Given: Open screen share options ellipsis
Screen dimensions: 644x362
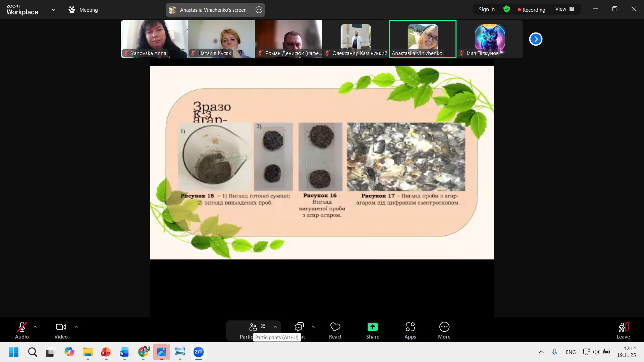Looking at the screenshot, I should pyautogui.click(x=259, y=10).
